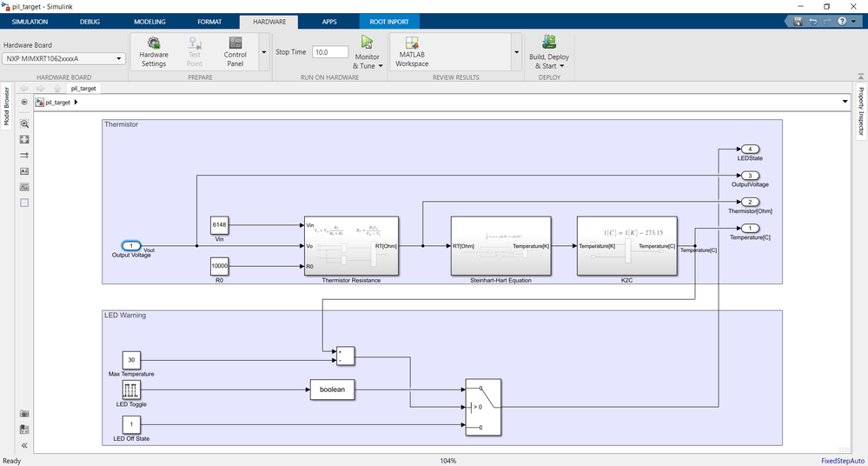Hide/show the Model Browser circle button
This screenshot has height=466, width=868.
[x=24, y=102]
